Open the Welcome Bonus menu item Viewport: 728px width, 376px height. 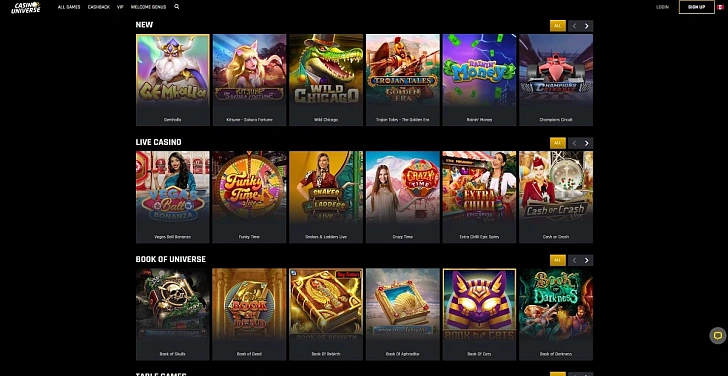[149, 7]
